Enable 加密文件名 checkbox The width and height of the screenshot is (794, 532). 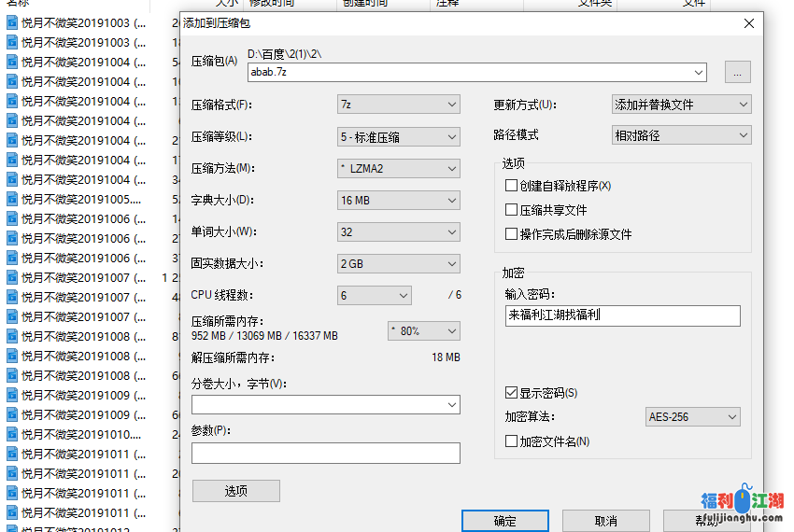coord(511,441)
